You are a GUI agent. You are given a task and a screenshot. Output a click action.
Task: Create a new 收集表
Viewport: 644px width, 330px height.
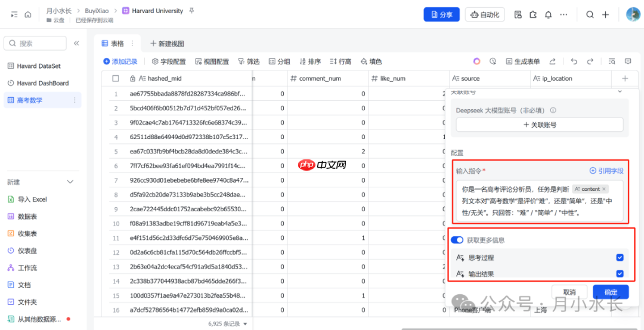(x=22, y=233)
